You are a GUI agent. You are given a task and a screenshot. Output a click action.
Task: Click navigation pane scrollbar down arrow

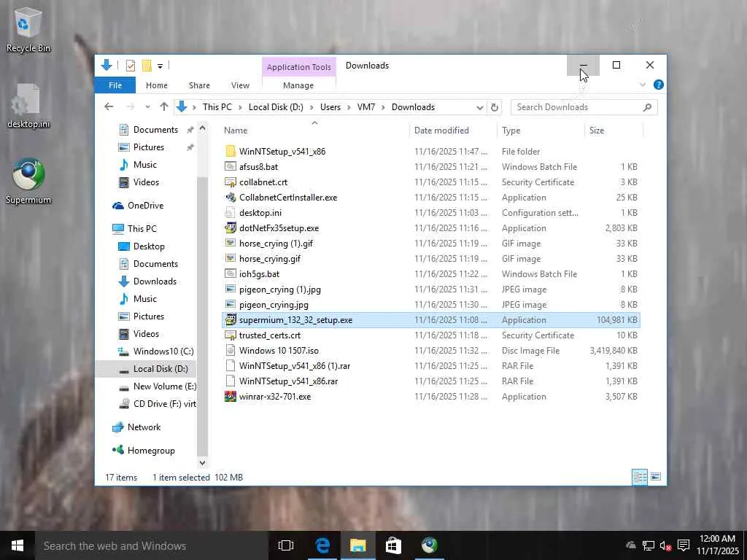(202, 462)
